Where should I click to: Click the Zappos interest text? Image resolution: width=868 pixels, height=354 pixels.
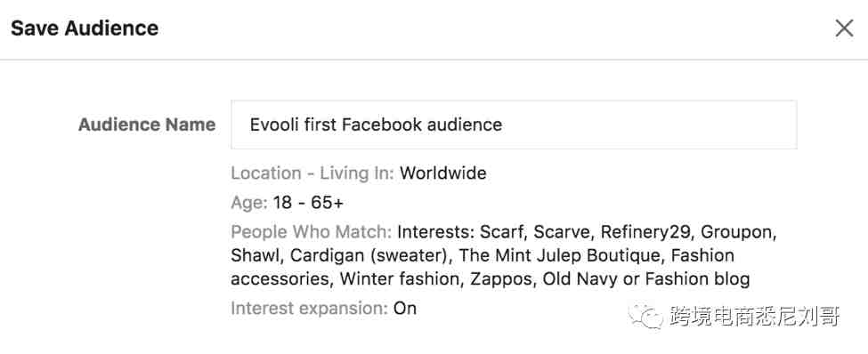(501, 279)
